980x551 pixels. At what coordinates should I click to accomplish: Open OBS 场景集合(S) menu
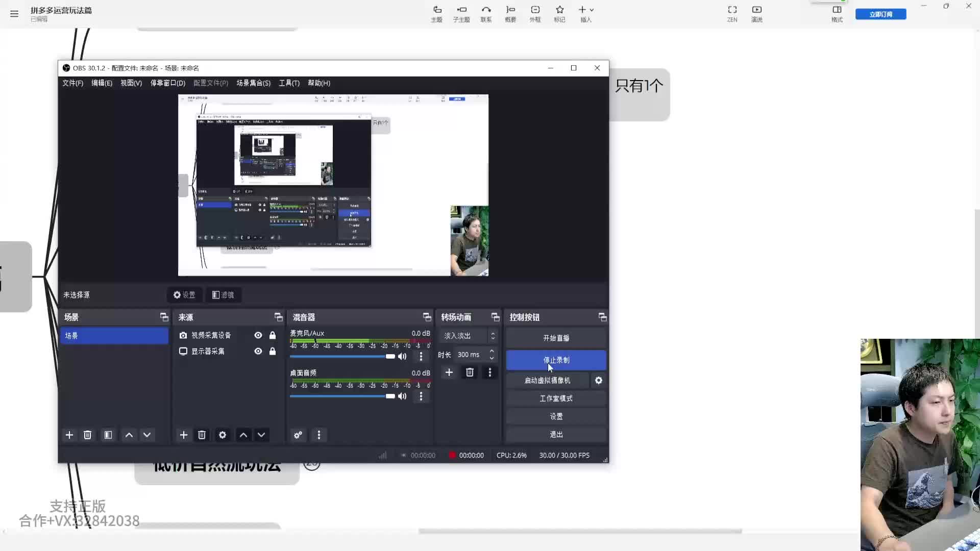[253, 83]
